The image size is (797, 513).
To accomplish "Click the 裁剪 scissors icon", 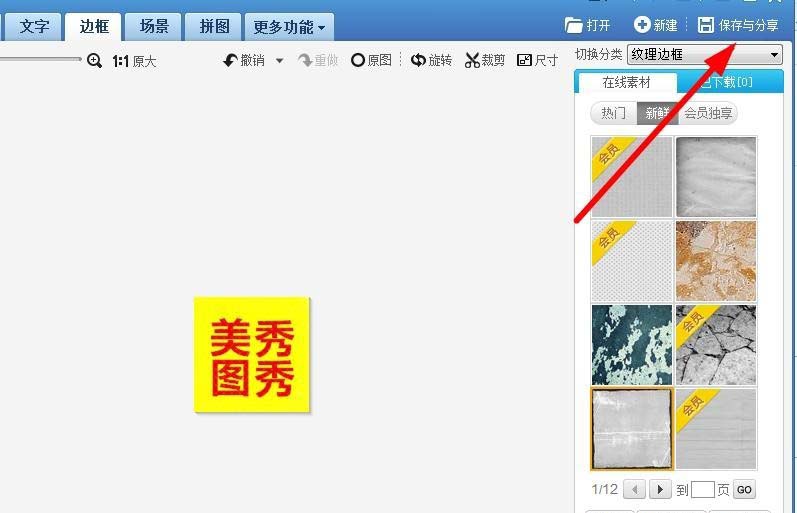I will [472, 61].
